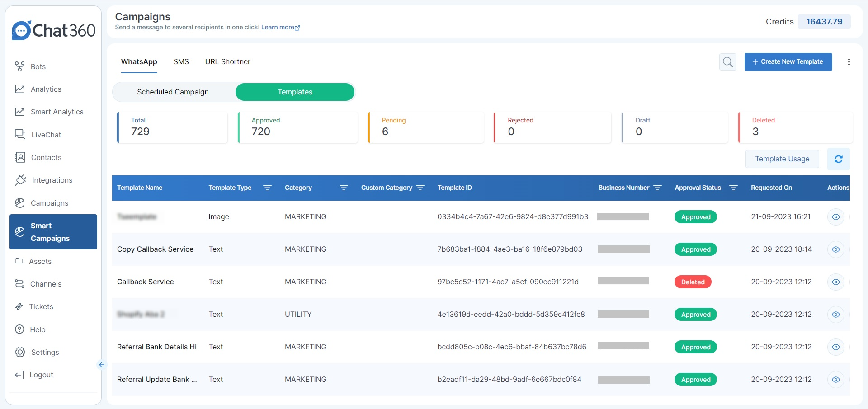
Task: Select Smart Campaigns sidebar item
Action: tap(53, 232)
